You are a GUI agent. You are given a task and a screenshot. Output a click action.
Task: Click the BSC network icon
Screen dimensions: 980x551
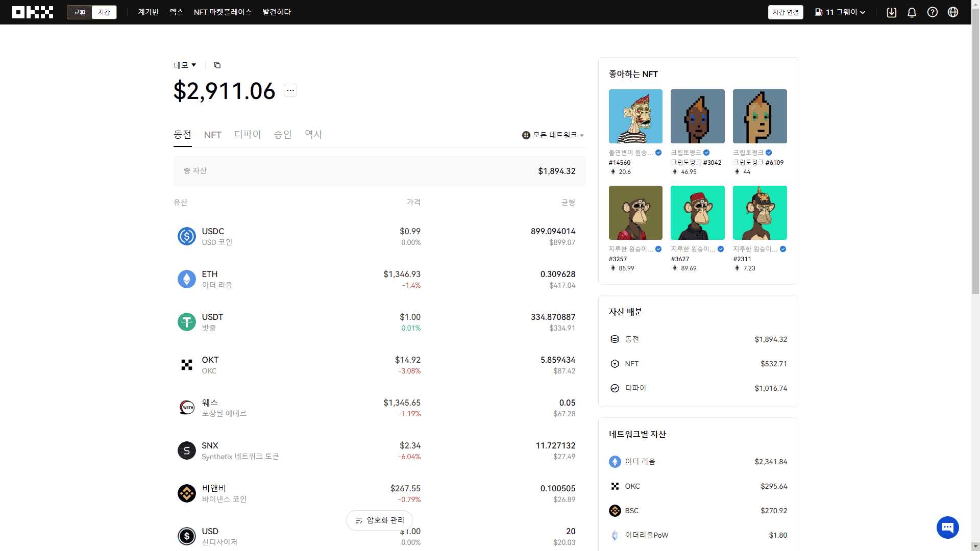coord(615,511)
